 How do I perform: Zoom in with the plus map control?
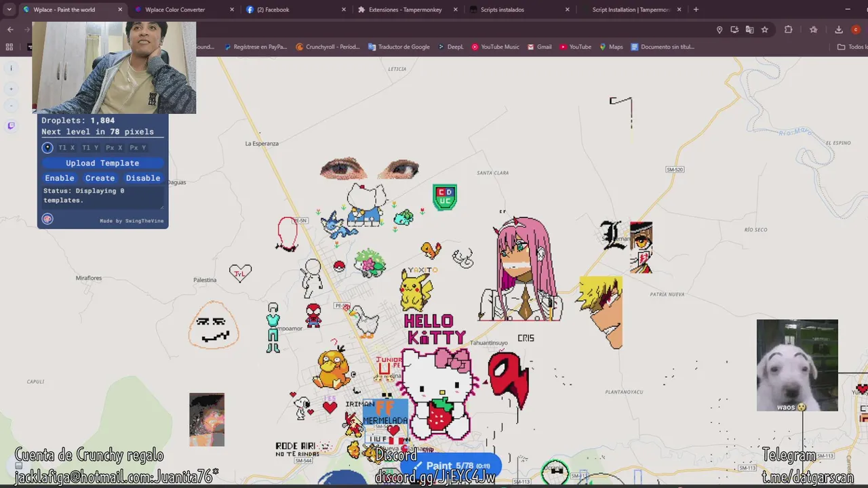click(x=11, y=89)
